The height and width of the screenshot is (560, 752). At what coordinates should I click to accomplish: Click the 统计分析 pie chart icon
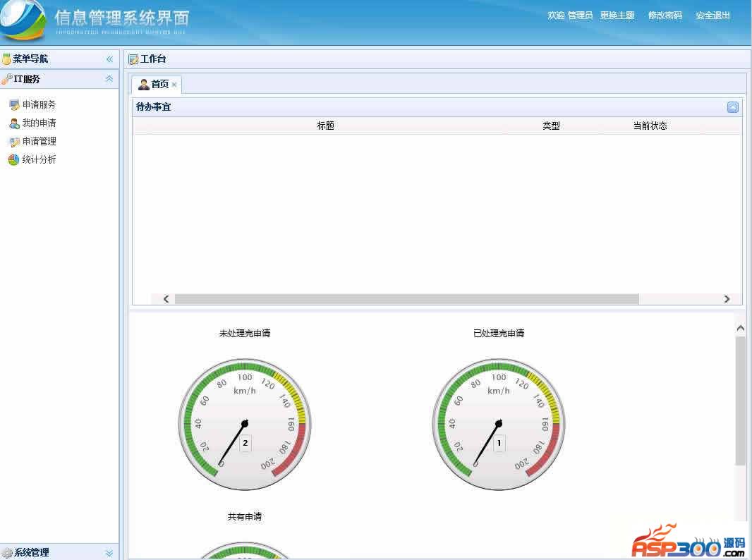[x=13, y=159]
